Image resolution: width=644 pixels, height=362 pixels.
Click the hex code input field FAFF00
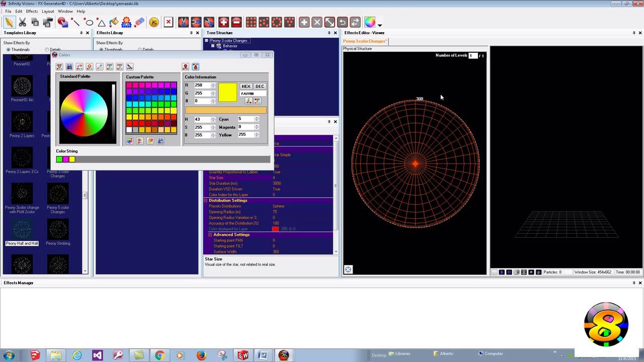253,94
